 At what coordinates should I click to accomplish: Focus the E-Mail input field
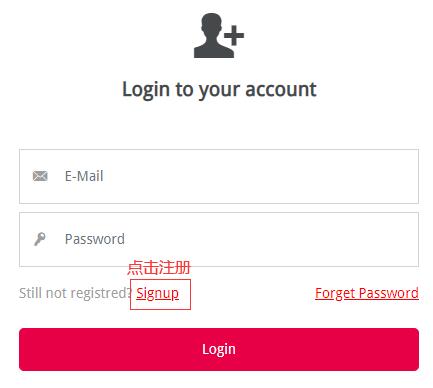click(x=219, y=176)
